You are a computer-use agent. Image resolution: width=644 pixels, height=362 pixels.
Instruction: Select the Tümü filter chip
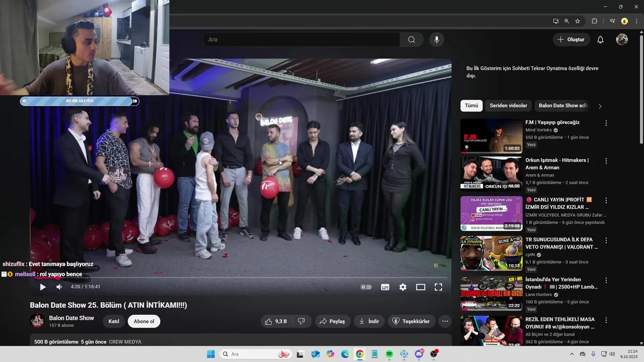coord(471,106)
